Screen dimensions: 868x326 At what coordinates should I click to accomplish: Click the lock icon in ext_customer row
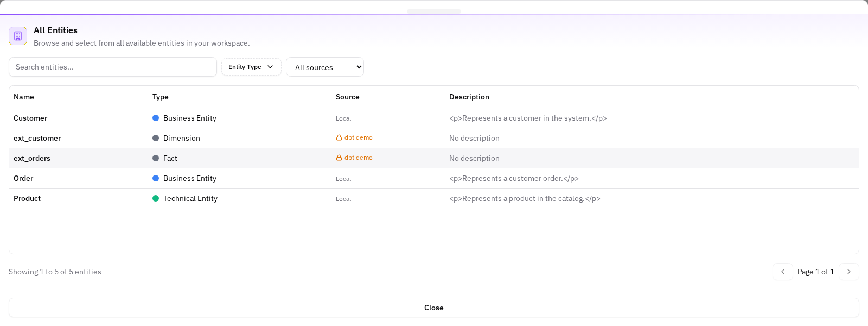click(x=339, y=138)
